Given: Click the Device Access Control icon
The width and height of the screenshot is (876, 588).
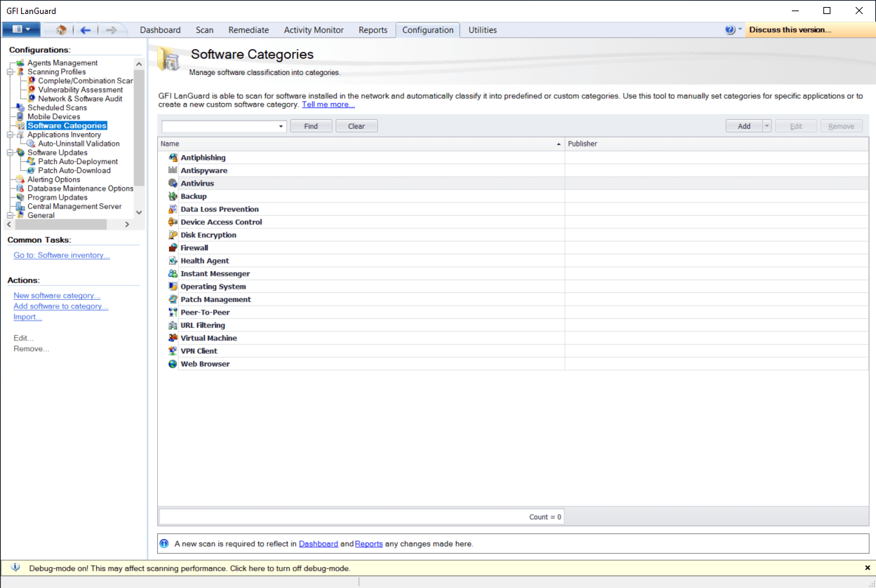Looking at the screenshot, I should point(173,222).
